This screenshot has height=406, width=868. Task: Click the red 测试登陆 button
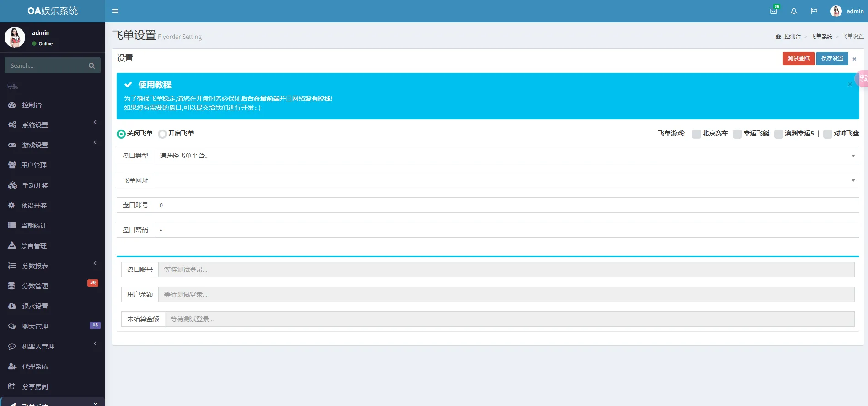point(798,59)
